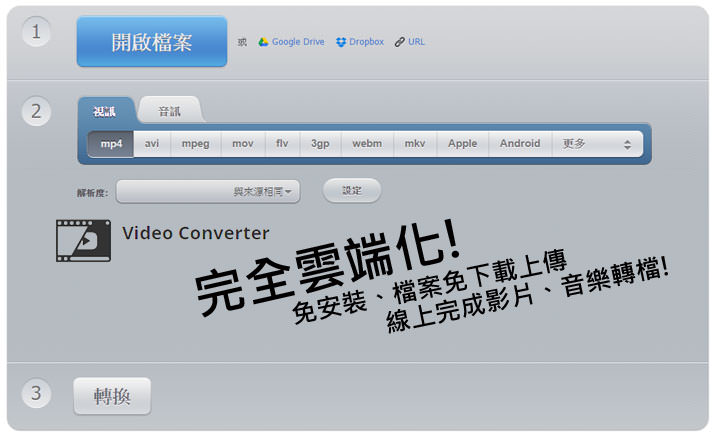
Task: Select the Android device format
Action: [520, 144]
